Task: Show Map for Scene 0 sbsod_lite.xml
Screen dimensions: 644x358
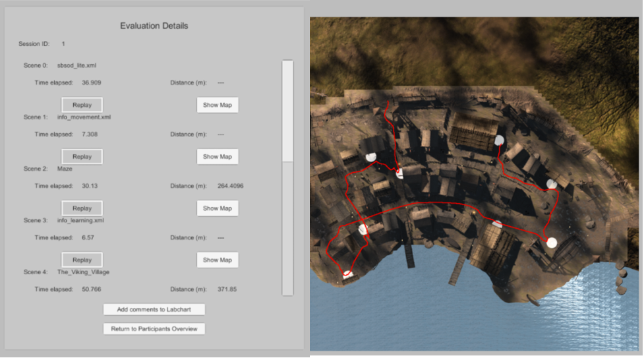Action: tap(218, 105)
